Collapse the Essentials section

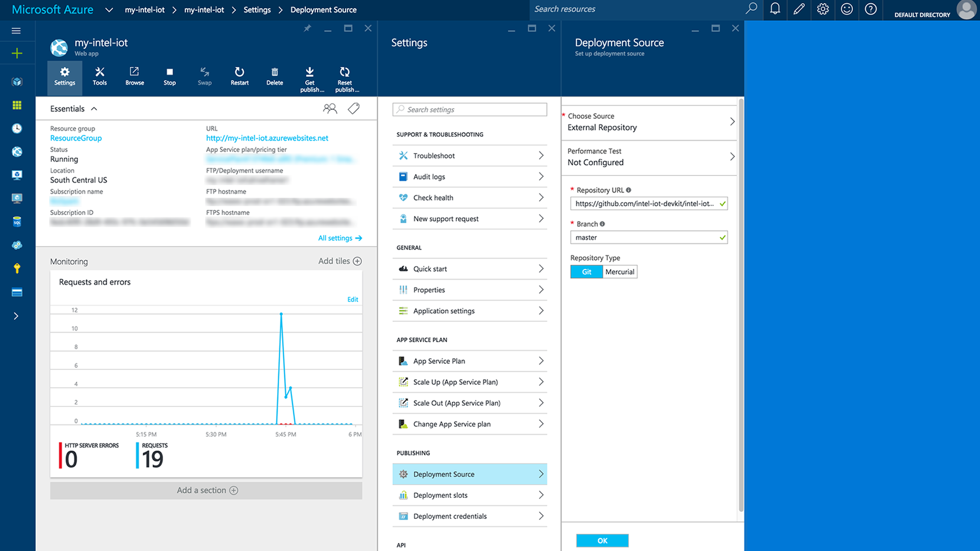point(94,109)
